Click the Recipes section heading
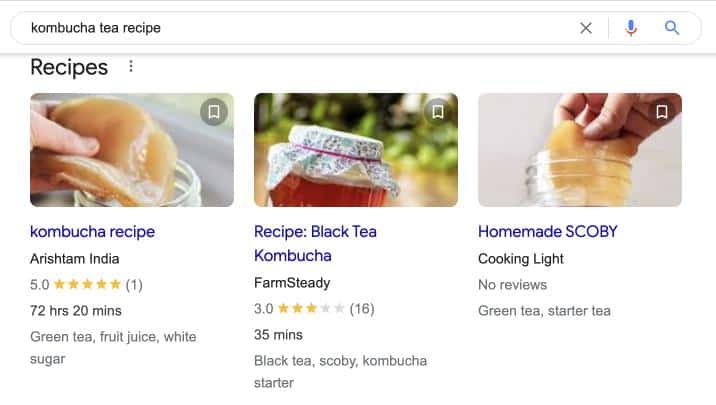716x405 pixels. click(x=69, y=67)
